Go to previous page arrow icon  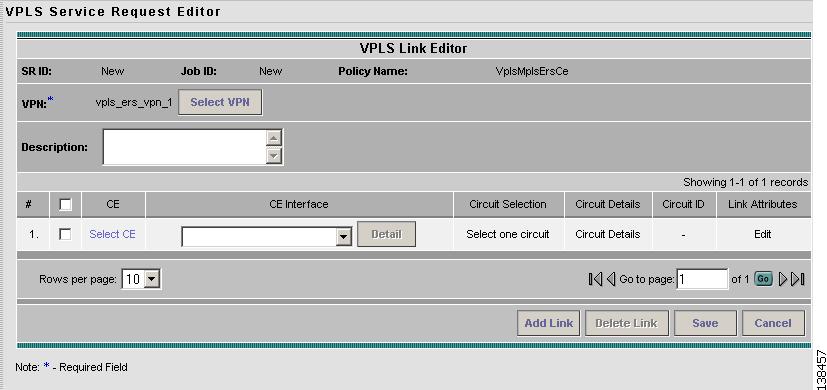pyautogui.click(x=611, y=279)
